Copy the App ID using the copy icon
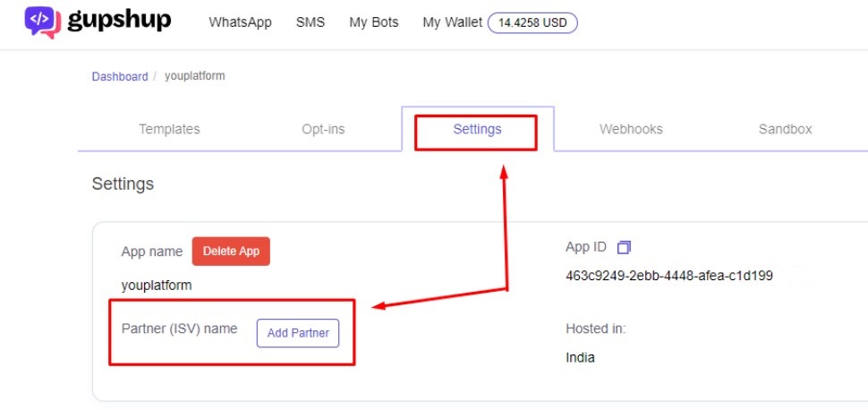Screen dimensions: 868x410 pyautogui.click(x=624, y=247)
